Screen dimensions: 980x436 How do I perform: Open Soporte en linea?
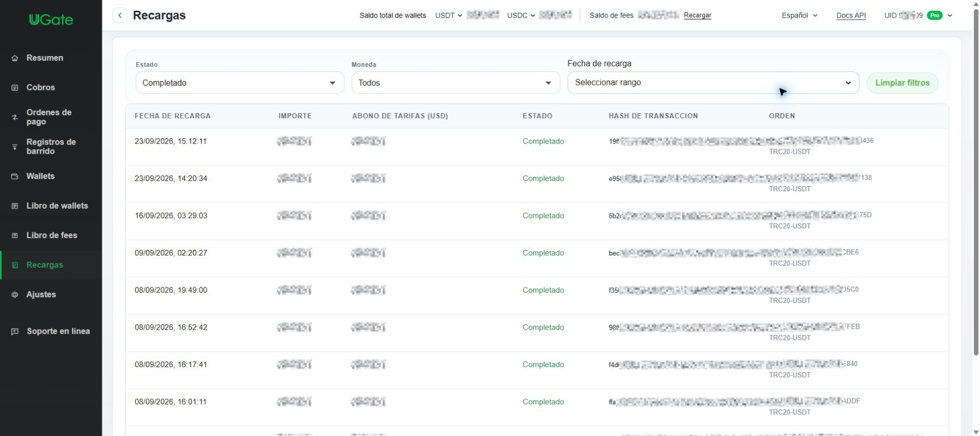pos(58,331)
